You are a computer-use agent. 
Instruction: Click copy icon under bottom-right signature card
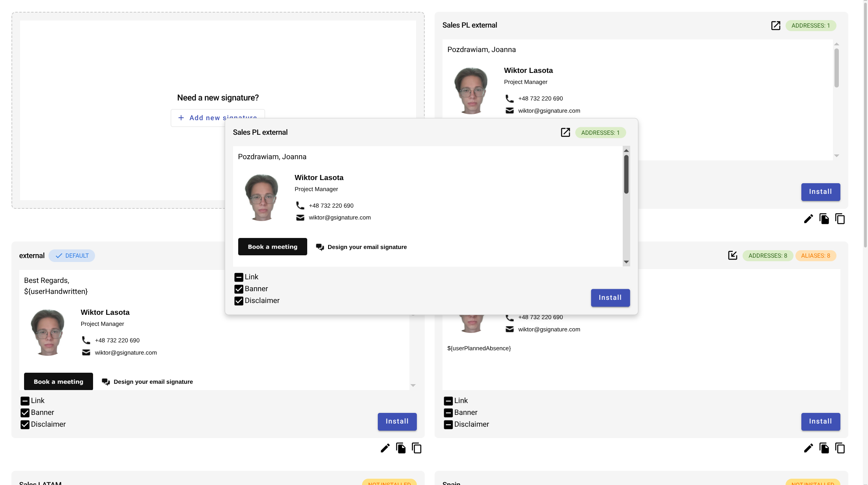pyautogui.click(x=840, y=448)
